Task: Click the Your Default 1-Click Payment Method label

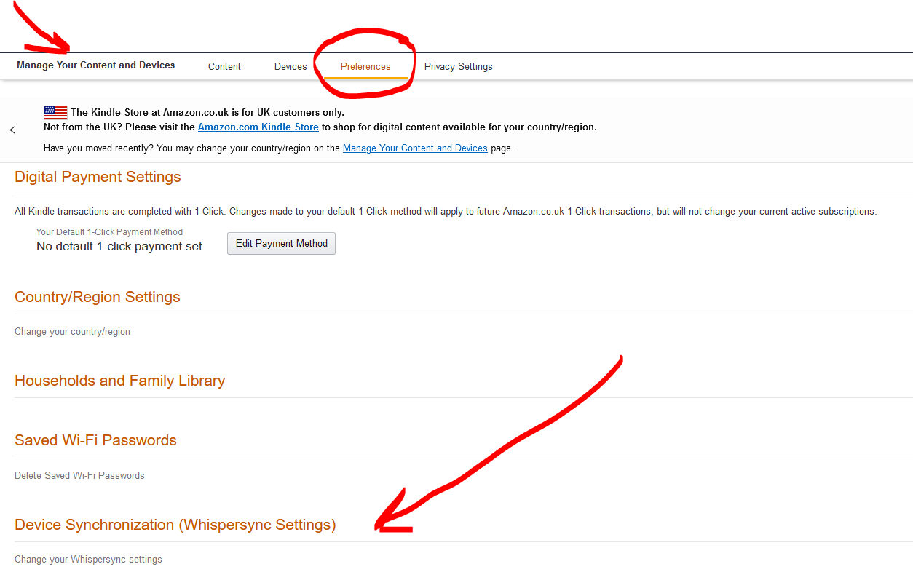Action: pos(109,232)
